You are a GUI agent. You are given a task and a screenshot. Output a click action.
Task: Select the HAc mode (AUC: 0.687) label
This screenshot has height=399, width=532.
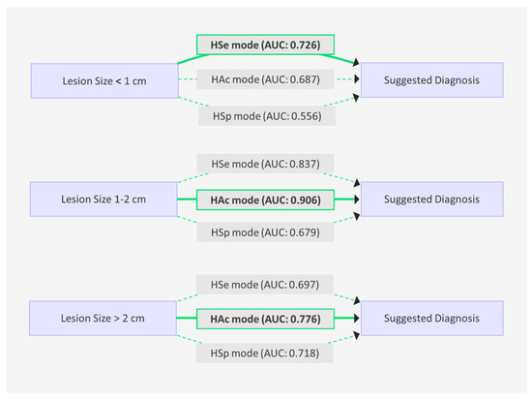265,79
